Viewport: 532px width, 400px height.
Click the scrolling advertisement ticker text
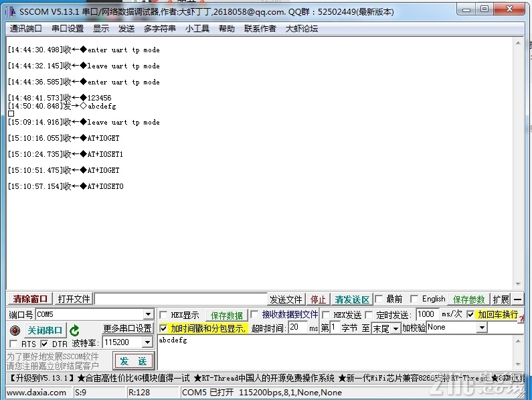click(x=265, y=378)
